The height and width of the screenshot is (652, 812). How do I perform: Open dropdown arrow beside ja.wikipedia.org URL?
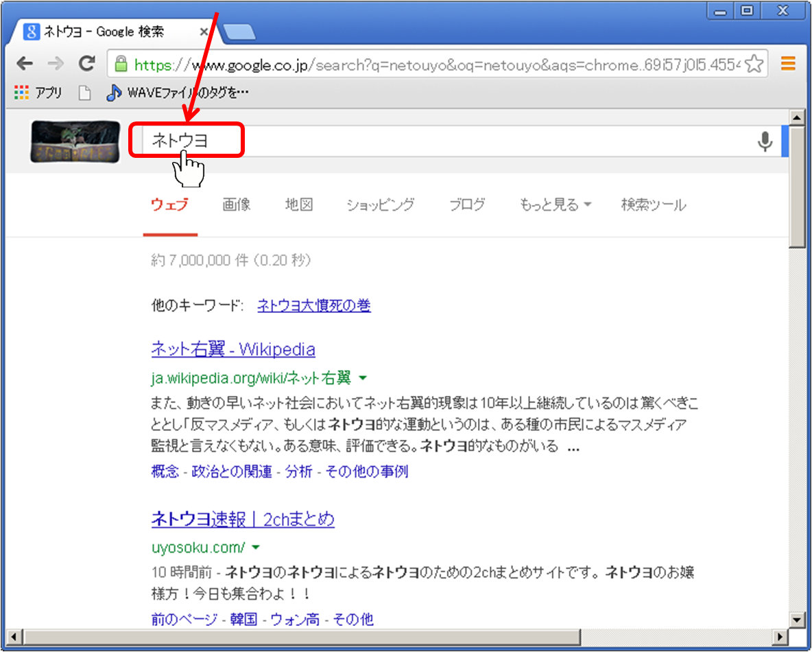363,378
